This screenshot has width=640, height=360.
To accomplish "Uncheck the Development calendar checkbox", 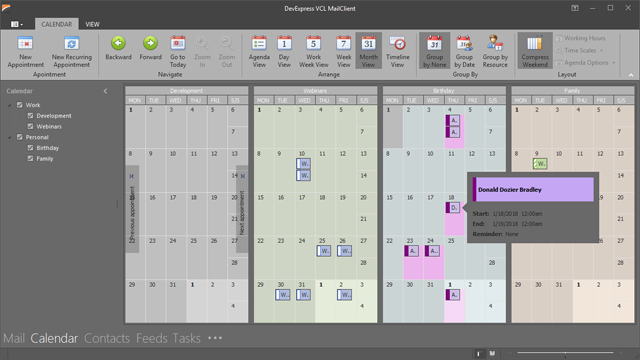I will tap(30, 116).
